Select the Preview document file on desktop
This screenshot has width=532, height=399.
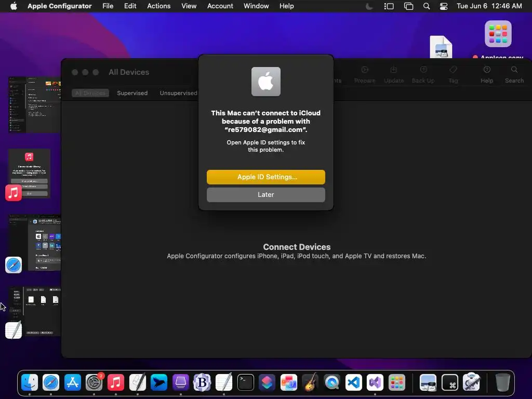pyautogui.click(x=441, y=47)
